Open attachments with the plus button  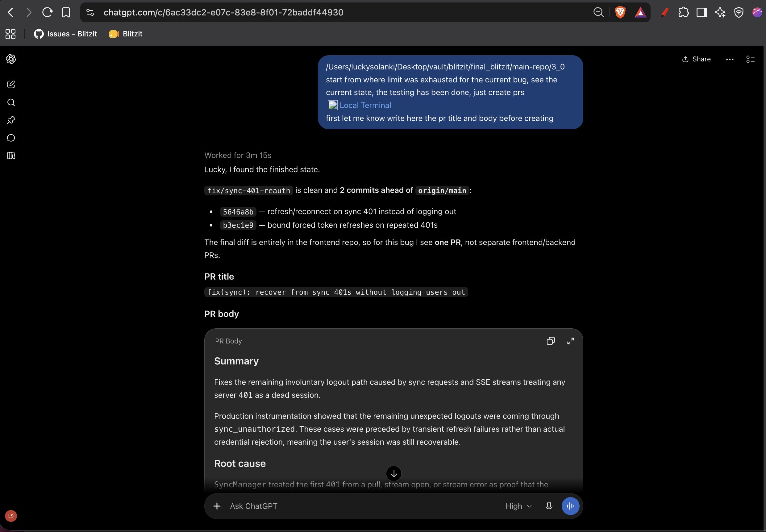point(217,506)
